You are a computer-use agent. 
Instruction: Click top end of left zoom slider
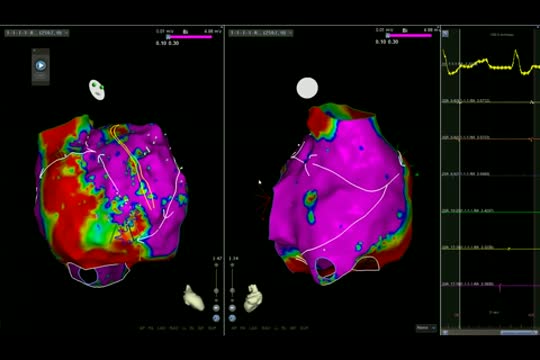(216, 265)
